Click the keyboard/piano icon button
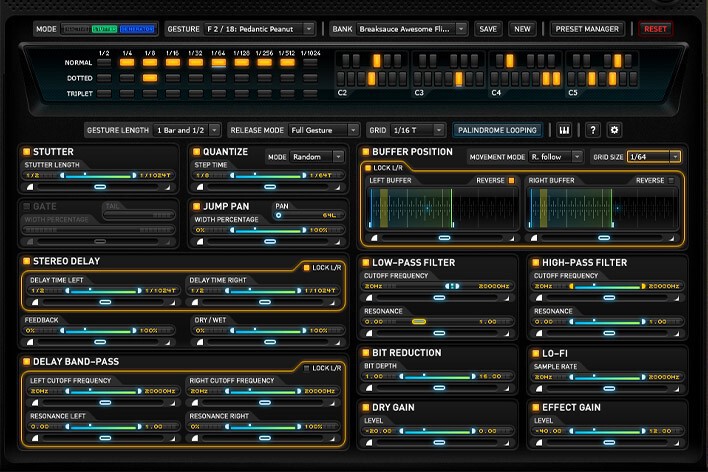 click(564, 130)
